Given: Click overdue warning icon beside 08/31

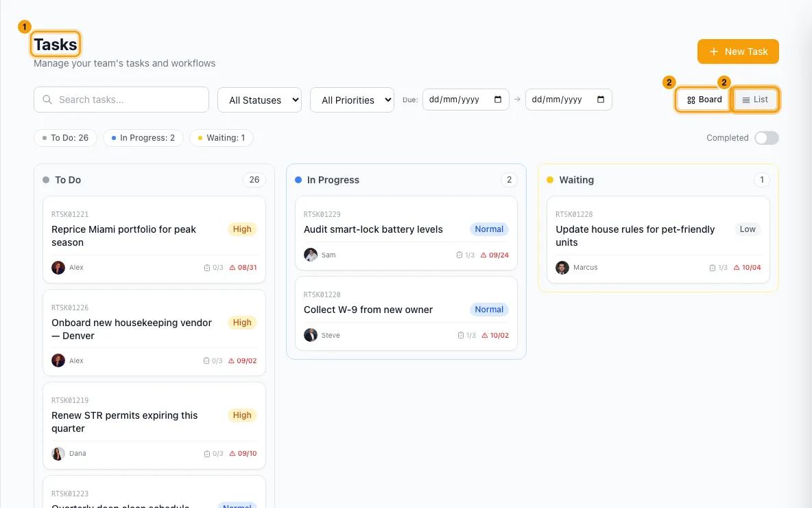Looking at the screenshot, I should [x=232, y=268].
